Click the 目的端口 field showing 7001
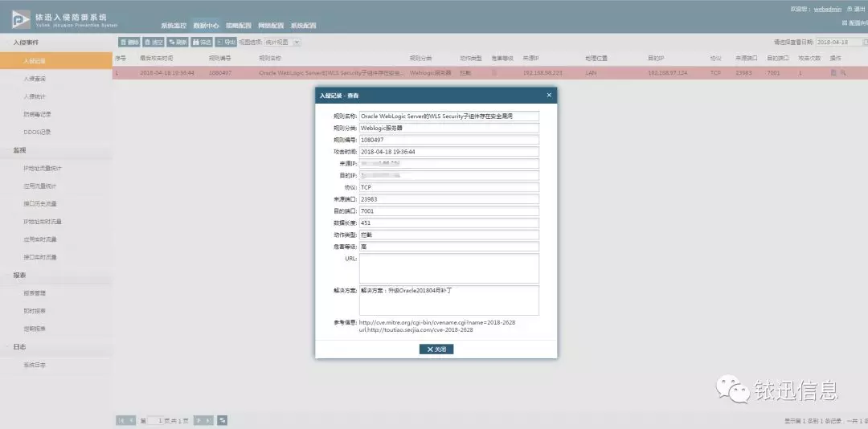Image resolution: width=868 pixels, height=429 pixels. pos(449,211)
